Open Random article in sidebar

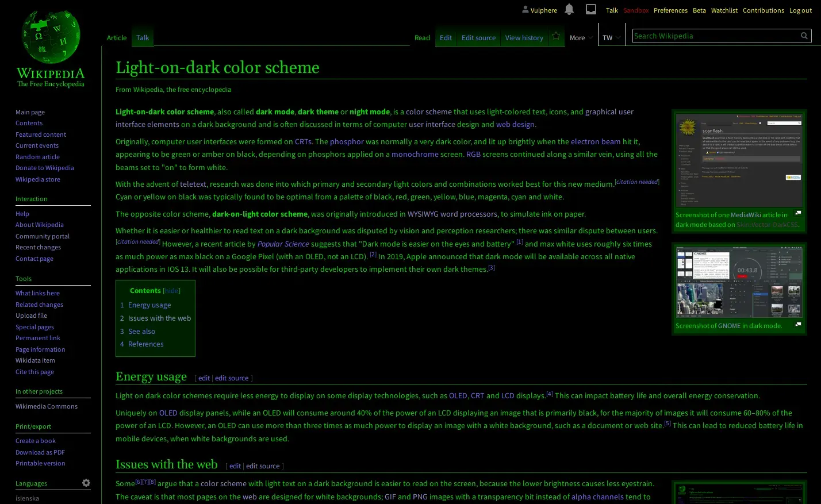pos(37,157)
